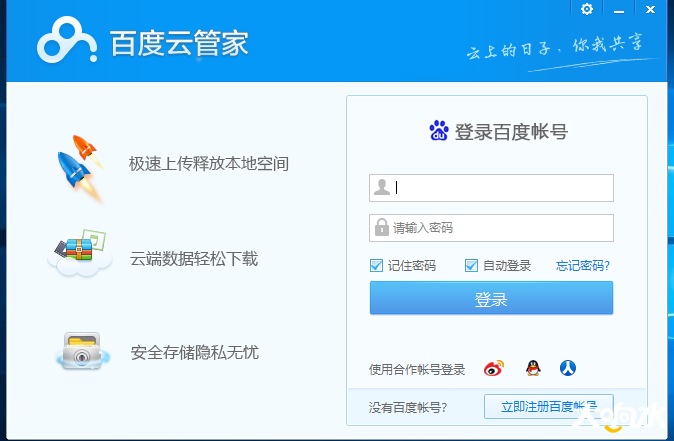This screenshot has width=674, height=441.
Task: Click the padlock icon in password field
Action: [381, 227]
